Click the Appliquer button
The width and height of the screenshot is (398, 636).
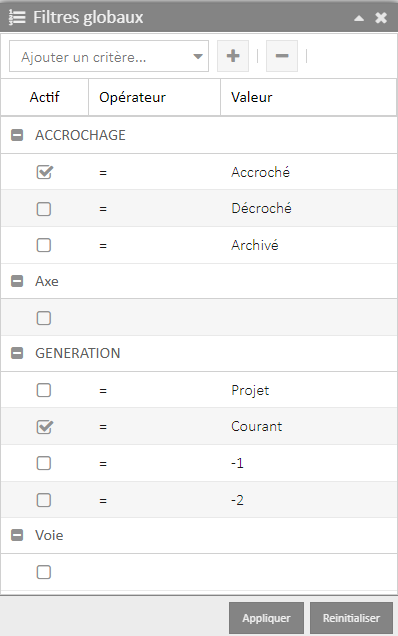coord(266,618)
